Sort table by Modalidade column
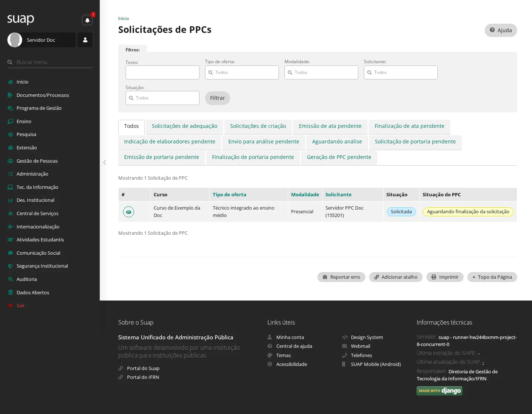Screen dimensions: 532x414 click(x=305, y=195)
